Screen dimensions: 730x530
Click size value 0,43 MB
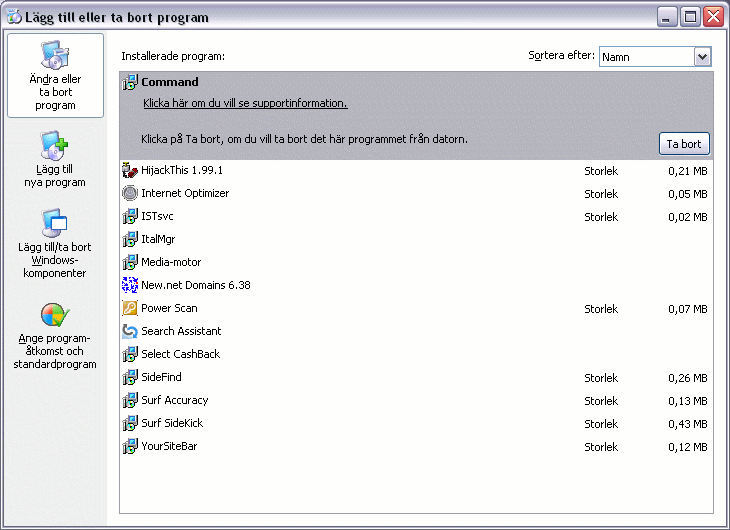click(688, 424)
